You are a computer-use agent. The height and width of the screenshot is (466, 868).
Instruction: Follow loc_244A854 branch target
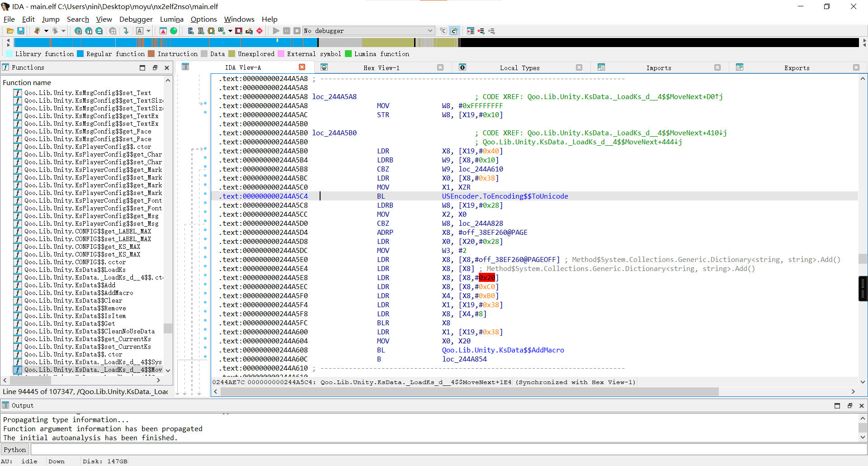click(x=464, y=359)
